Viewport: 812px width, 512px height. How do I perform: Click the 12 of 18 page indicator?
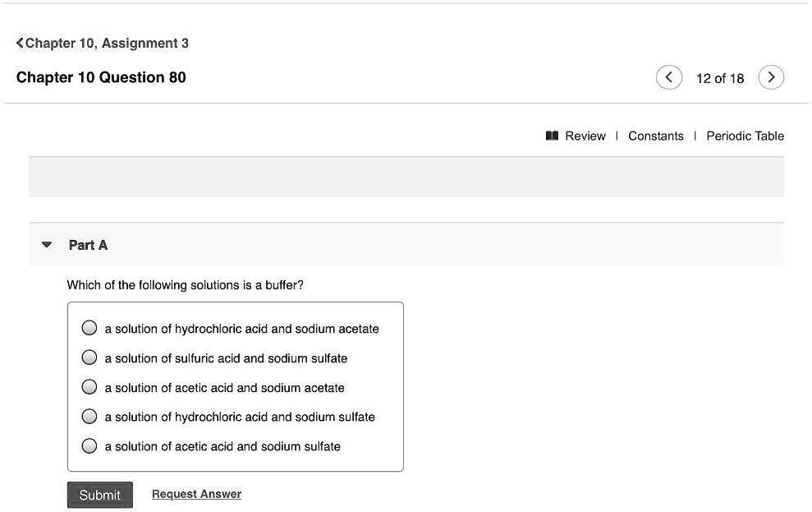720,78
